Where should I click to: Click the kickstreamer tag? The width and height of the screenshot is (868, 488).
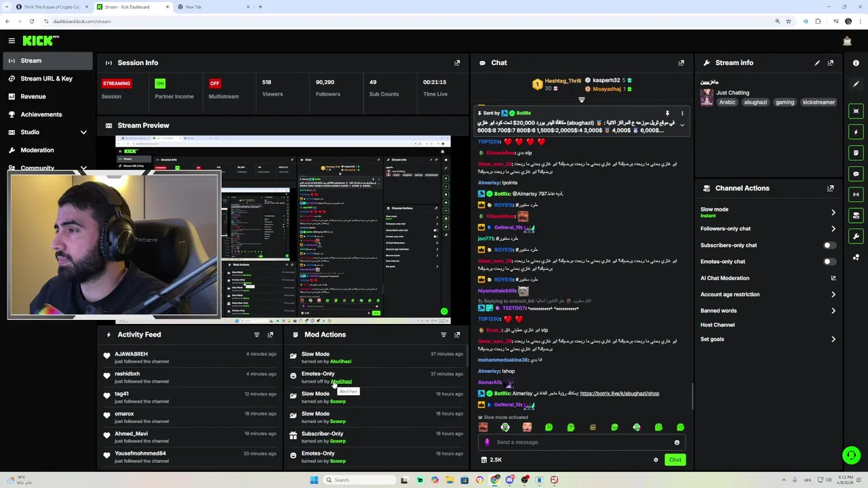(818, 102)
